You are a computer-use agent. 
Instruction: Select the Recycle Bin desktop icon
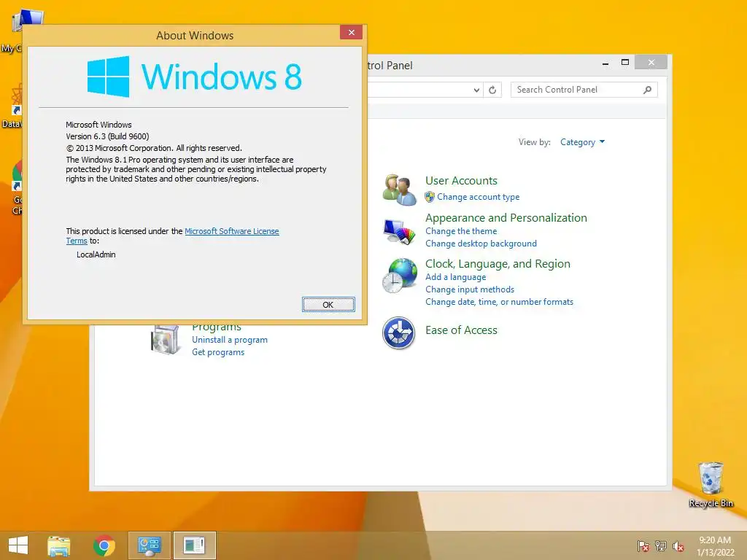[x=711, y=484]
